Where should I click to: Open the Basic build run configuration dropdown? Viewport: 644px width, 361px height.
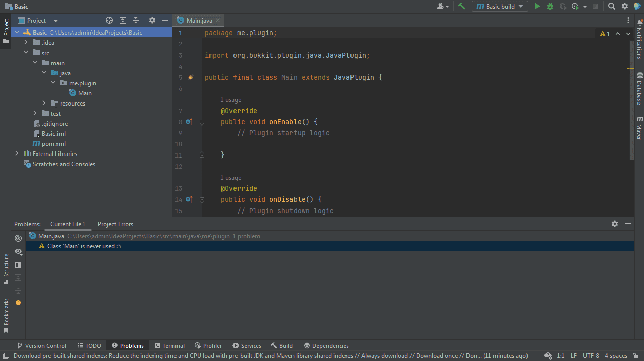pyautogui.click(x=500, y=6)
